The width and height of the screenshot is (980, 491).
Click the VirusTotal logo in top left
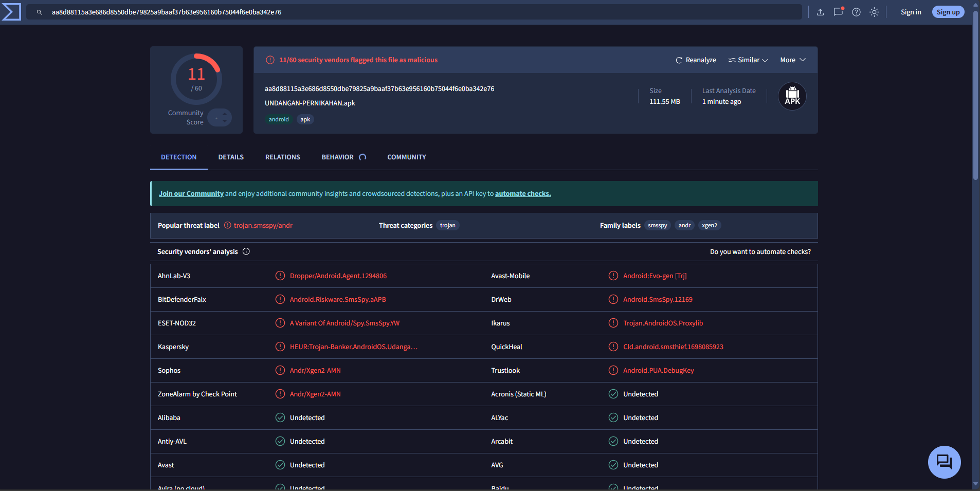[11, 11]
